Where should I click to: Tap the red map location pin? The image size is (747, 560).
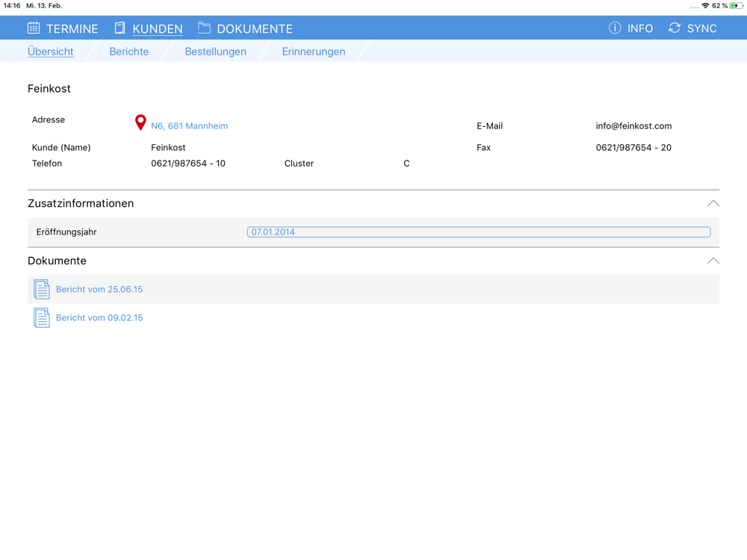140,122
